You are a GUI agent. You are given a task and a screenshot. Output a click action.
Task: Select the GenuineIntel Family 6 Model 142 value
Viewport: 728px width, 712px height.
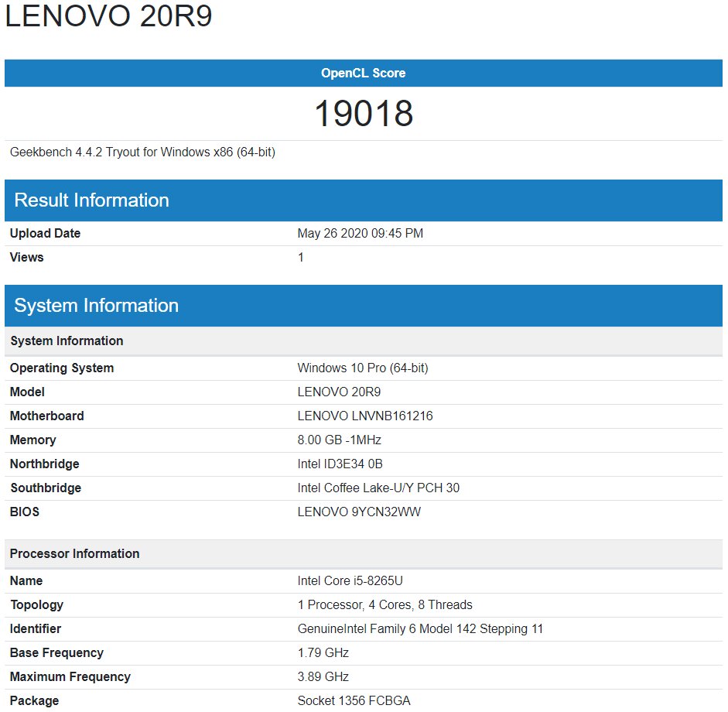[420, 629]
